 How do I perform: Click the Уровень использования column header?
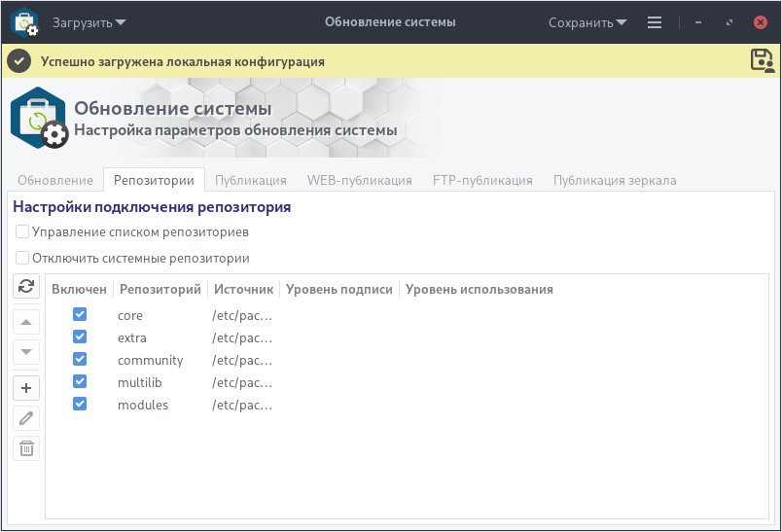click(480, 289)
